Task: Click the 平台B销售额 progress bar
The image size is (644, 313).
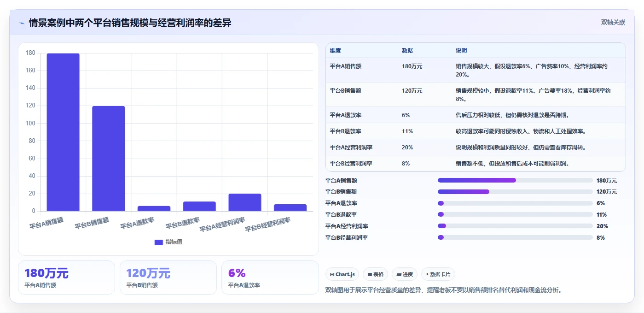Action: tap(515, 192)
